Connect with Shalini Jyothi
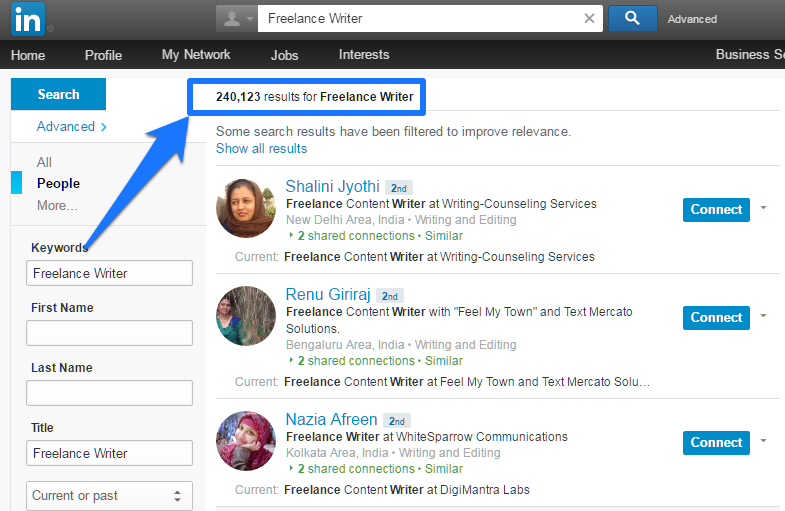785x511 pixels. coord(716,210)
